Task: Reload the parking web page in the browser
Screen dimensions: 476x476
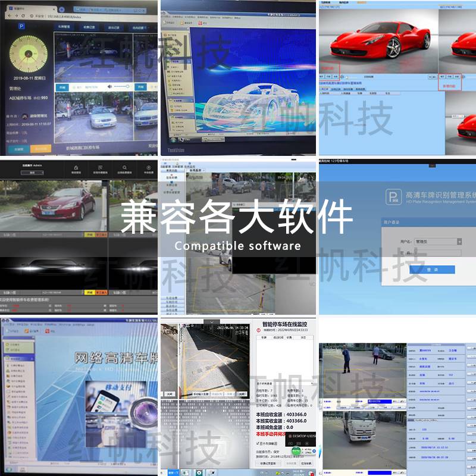Action: coord(23,16)
